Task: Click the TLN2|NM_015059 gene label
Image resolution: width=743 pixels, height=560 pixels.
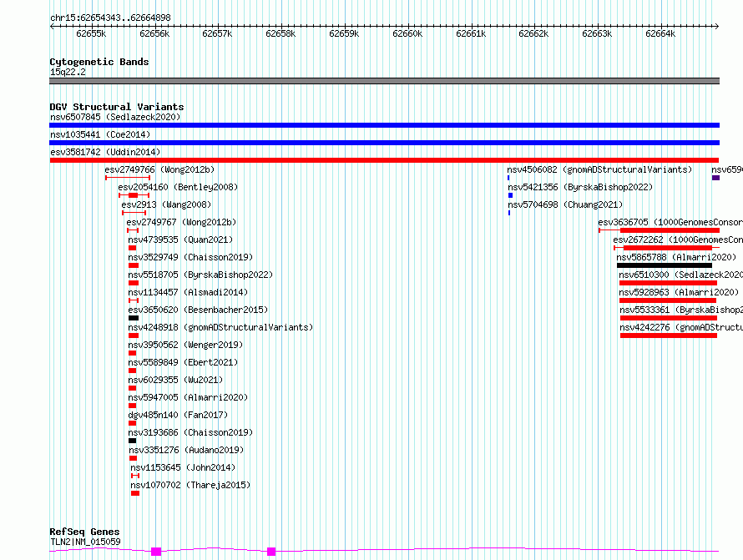Action: [x=85, y=542]
